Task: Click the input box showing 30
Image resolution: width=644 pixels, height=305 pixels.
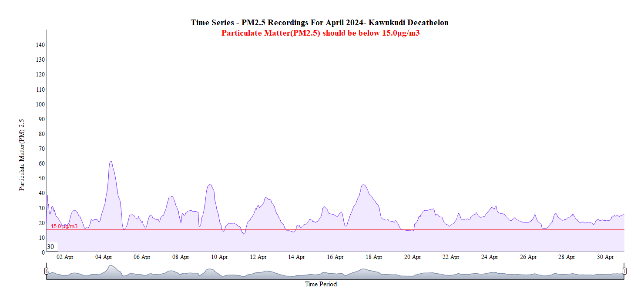Action: coord(51,247)
